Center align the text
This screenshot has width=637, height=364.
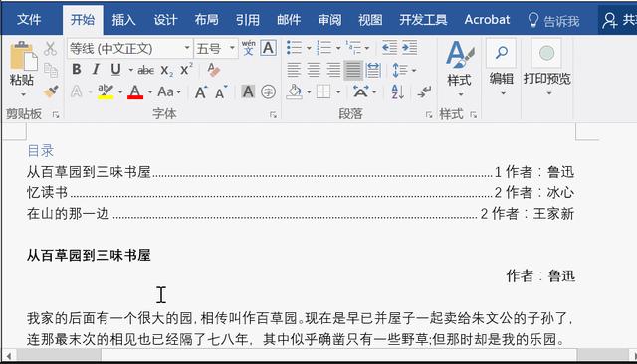coord(314,70)
